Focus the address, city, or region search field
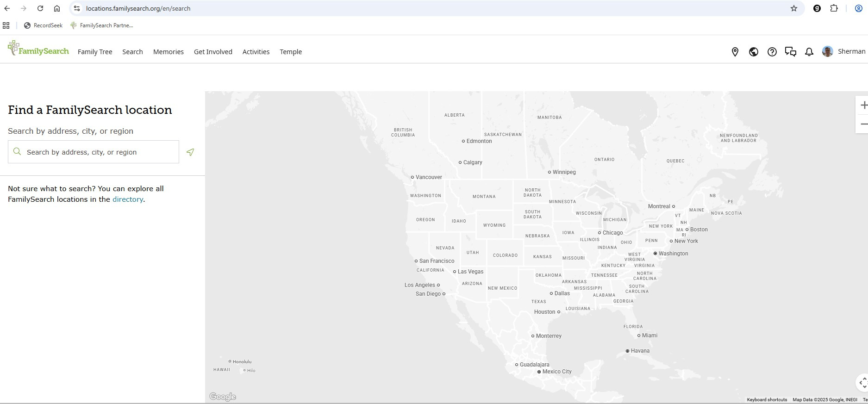868x404 pixels. (94, 152)
